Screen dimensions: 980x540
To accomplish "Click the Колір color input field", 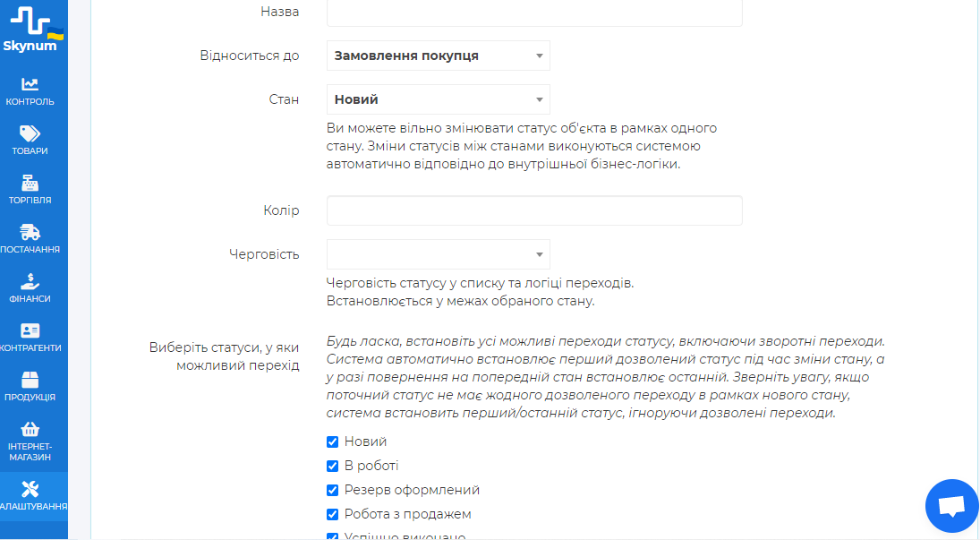I will 534,210.
